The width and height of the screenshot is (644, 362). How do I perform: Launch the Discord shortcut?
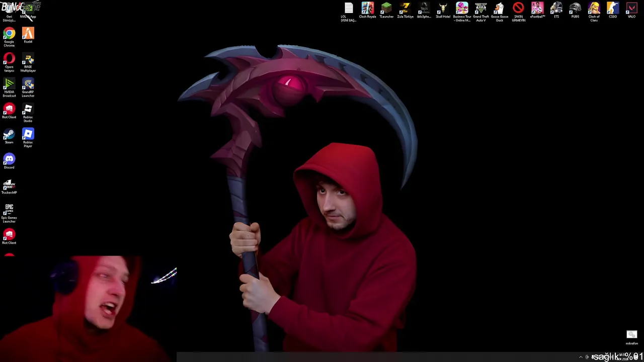9,161
